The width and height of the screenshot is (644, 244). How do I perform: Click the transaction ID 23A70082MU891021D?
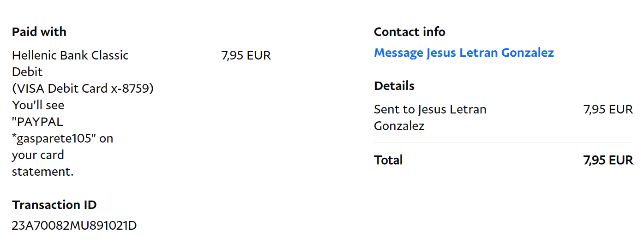tap(74, 226)
